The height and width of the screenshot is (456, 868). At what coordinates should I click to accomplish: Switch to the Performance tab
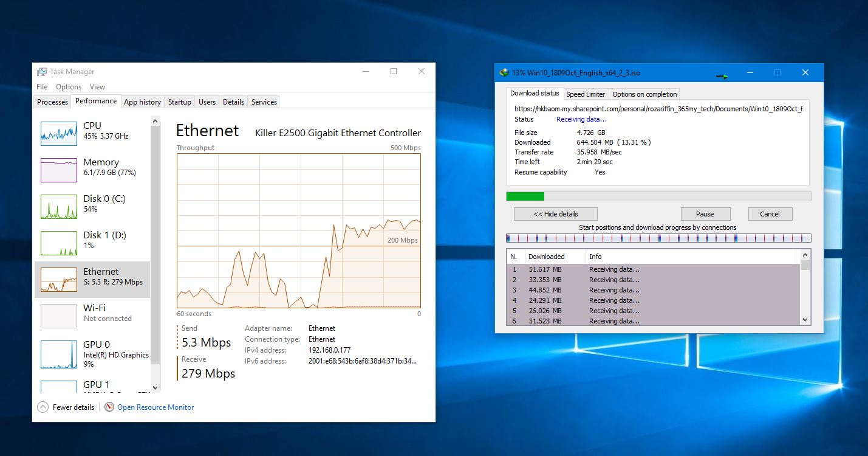coord(96,101)
